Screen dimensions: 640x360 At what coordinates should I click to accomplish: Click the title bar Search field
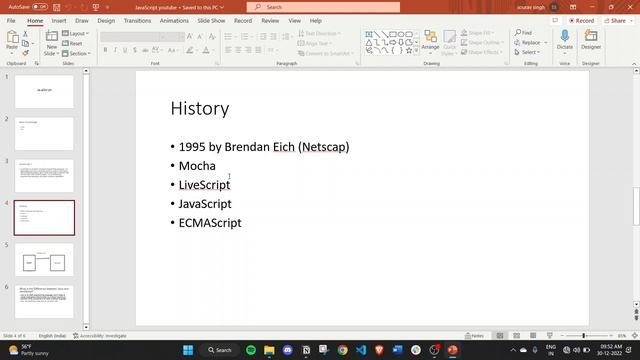323,7
